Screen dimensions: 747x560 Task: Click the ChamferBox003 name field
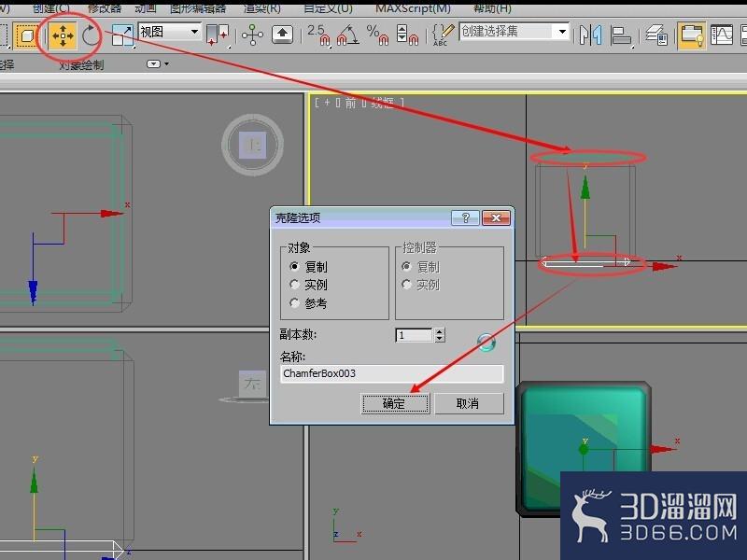pos(391,373)
